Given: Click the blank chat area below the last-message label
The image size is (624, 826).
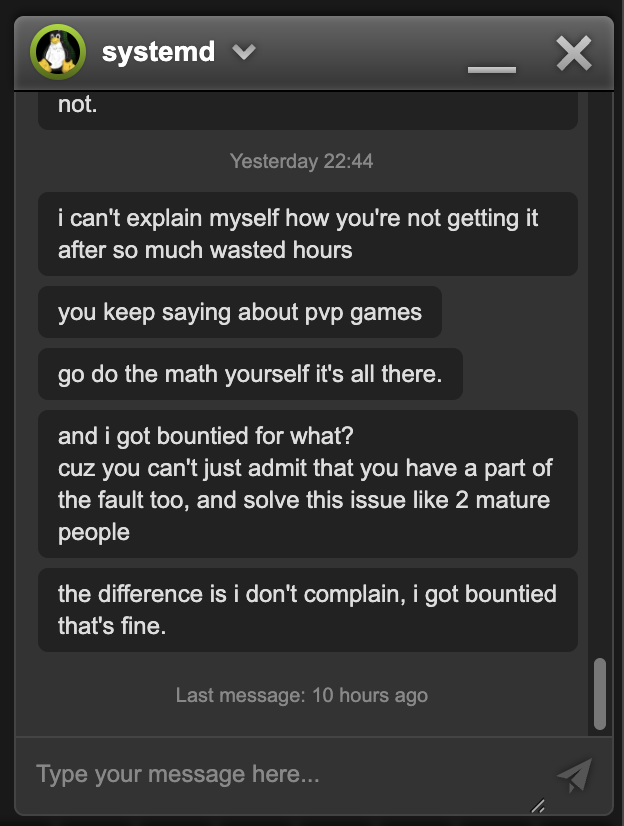Looking at the screenshot, I should (302, 722).
